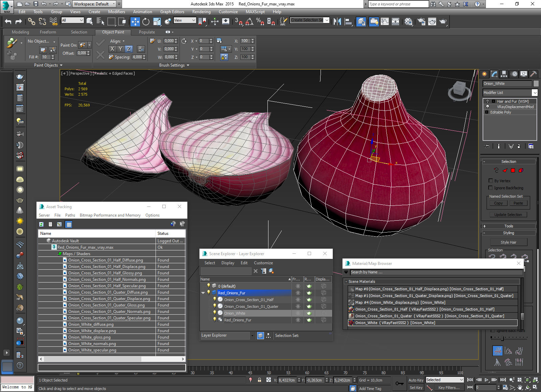Image resolution: width=541 pixels, height=392 pixels.
Task: Click object color swatch beside Onion_White name
Action: click(536, 83)
